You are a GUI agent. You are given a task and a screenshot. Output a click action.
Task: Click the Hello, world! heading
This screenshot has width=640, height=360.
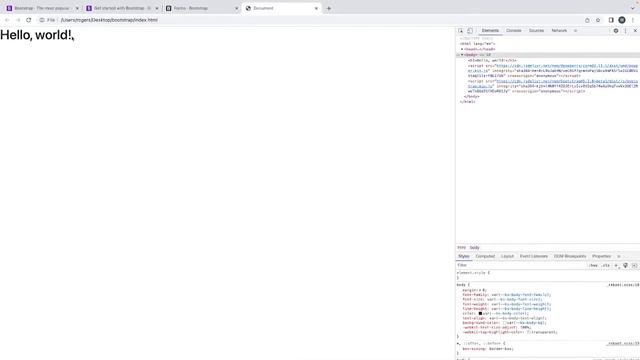(x=36, y=35)
